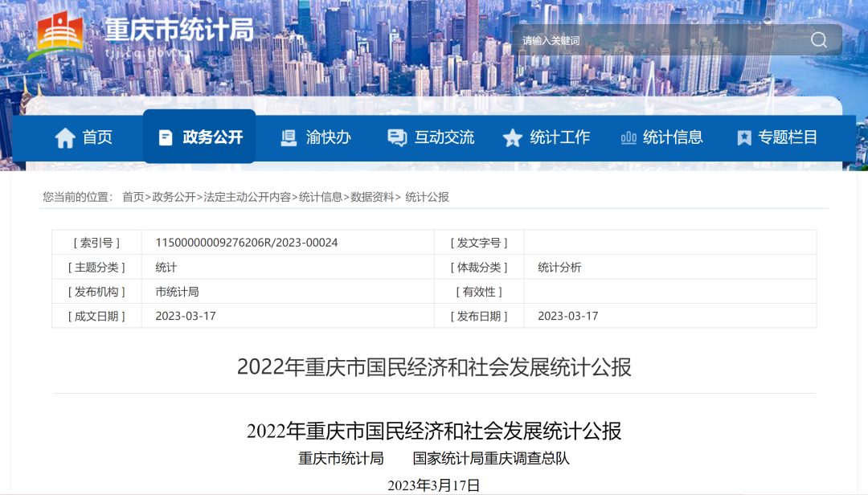Follow the 统计信息 breadcrumb link

(321, 197)
